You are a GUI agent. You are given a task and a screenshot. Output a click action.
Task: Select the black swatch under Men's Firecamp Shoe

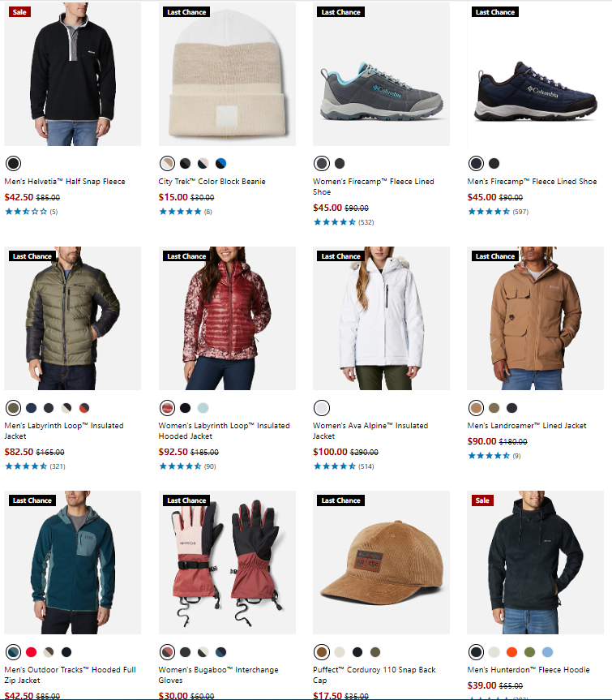494,163
